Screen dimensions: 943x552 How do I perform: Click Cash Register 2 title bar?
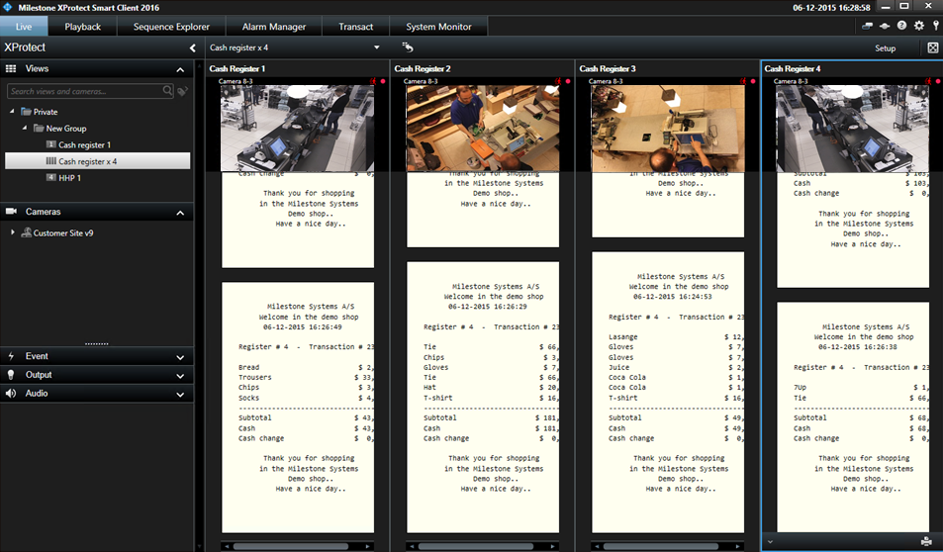pos(482,69)
